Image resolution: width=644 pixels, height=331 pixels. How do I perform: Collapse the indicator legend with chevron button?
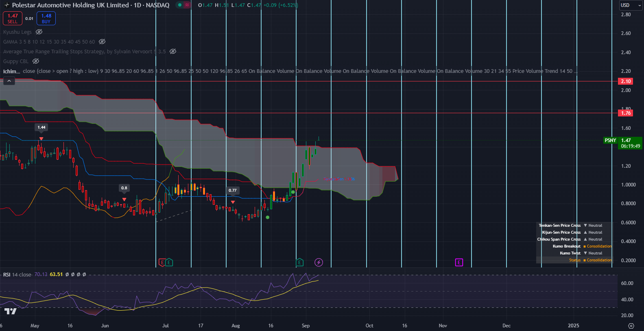tap(9, 81)
